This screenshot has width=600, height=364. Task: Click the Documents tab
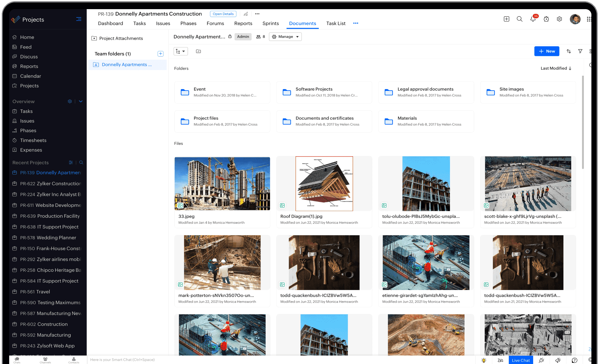pos(303,23)
